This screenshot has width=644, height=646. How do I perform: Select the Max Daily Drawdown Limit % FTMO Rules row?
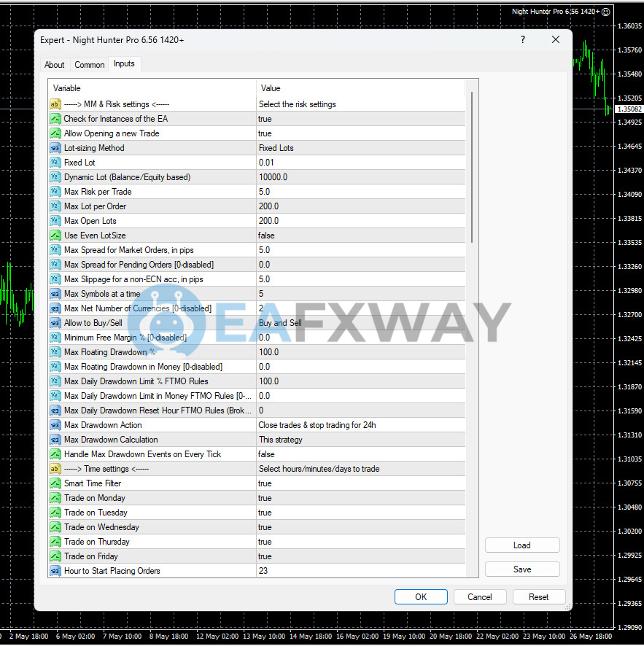pos(257,381)
